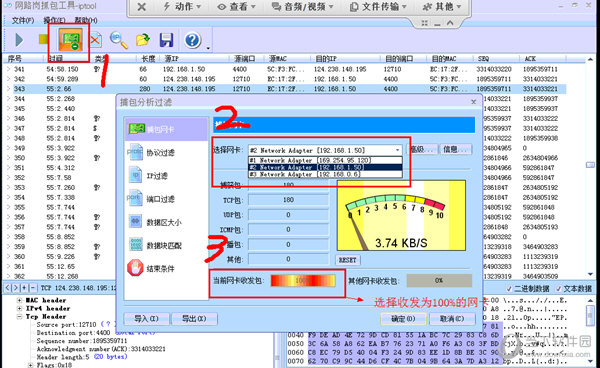Select 捕包网卡 in the filter sidebar
Image resolution: width=600 pixels, height=368 pixels.
pos(166,129)
